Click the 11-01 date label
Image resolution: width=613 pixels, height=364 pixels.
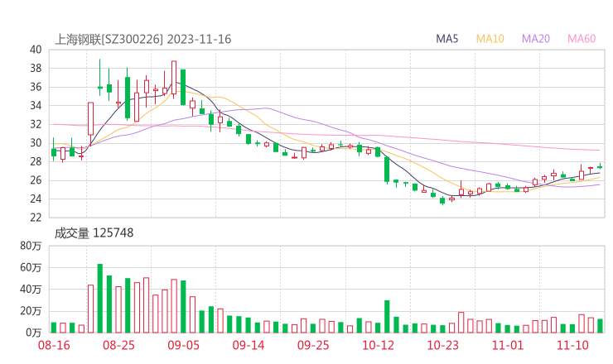click(x=508, y=345)
